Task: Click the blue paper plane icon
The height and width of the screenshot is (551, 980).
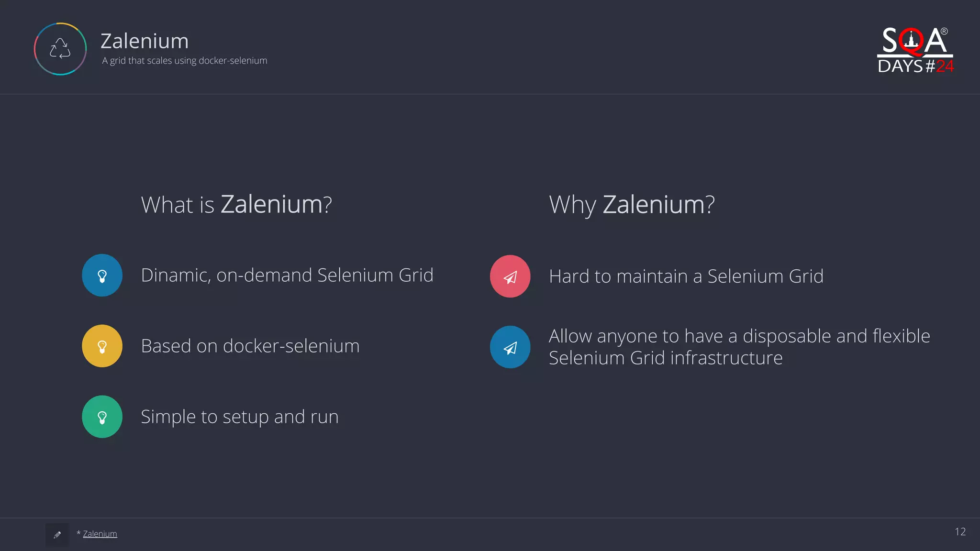Action: click(x=510, y=347)
